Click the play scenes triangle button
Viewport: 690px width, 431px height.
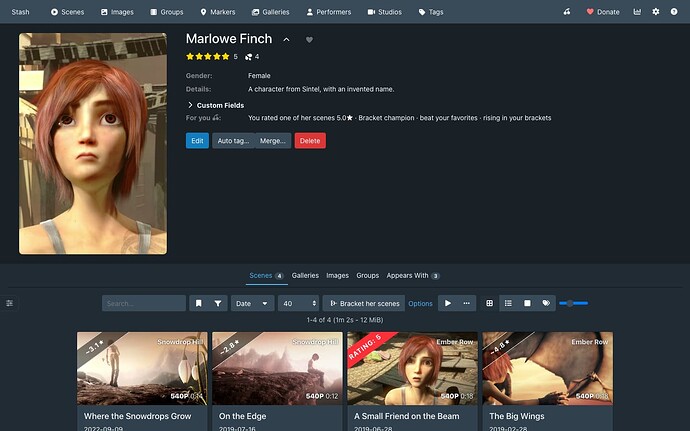[x=448, y=303]
